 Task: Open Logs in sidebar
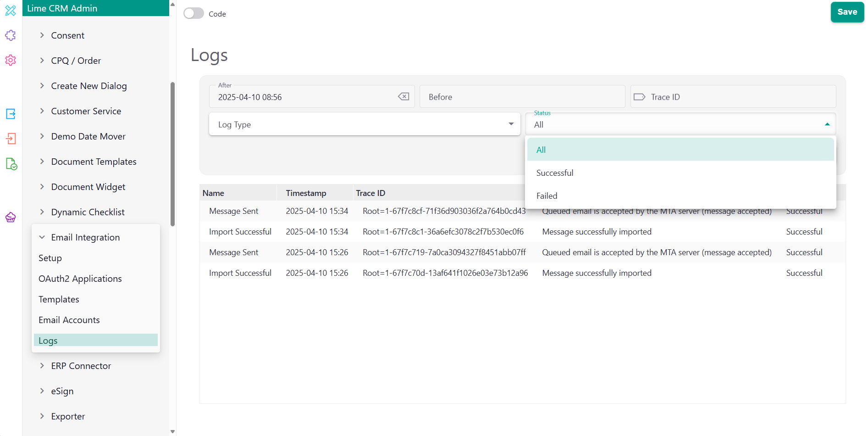(96, 340)
